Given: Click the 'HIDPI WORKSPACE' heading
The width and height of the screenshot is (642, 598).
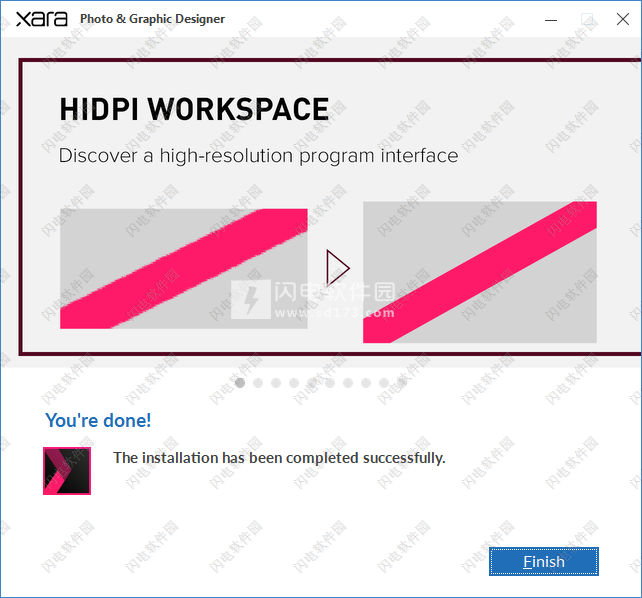Looking at the screenshot, I should [x=194, y=109].
